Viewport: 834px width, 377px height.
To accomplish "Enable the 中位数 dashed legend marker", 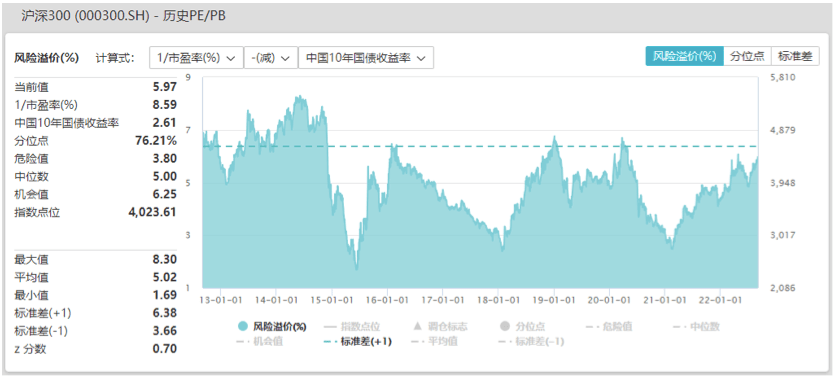I will click(x=680, y=326).
